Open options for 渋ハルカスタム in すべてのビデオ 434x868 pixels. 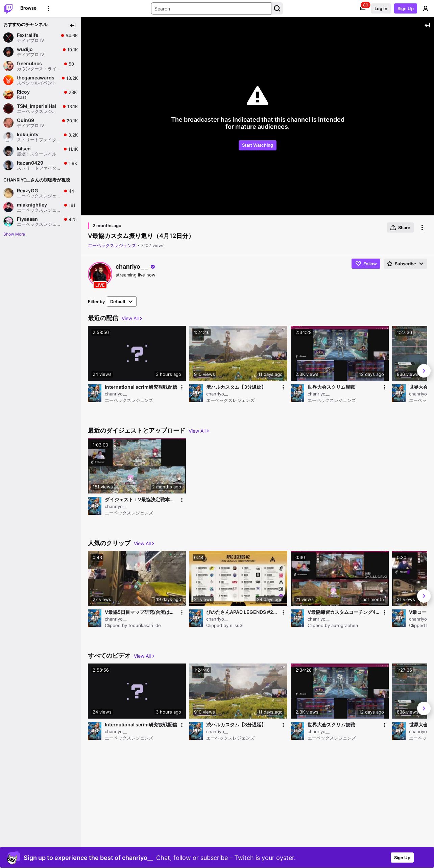[x=283, y=725]
